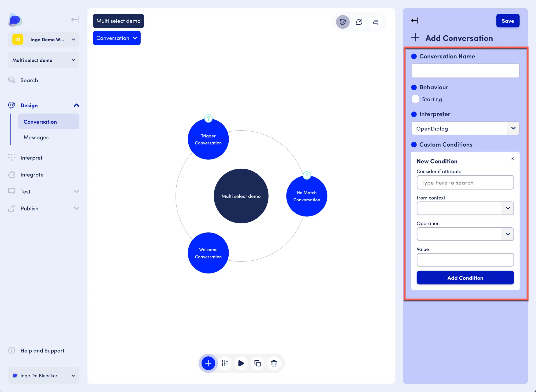Select the No Match Conversation node
Screen dimensions: 536x392
(x=307, y=196)
